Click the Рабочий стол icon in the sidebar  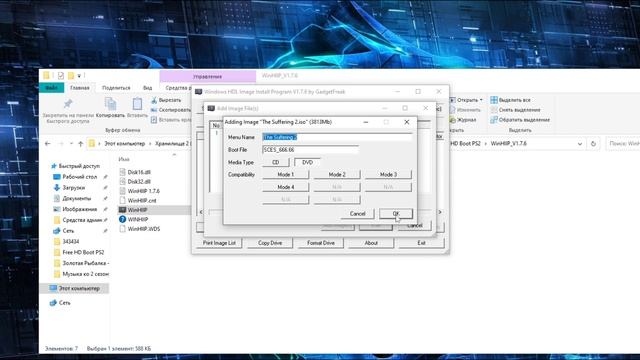coord(57,177)
